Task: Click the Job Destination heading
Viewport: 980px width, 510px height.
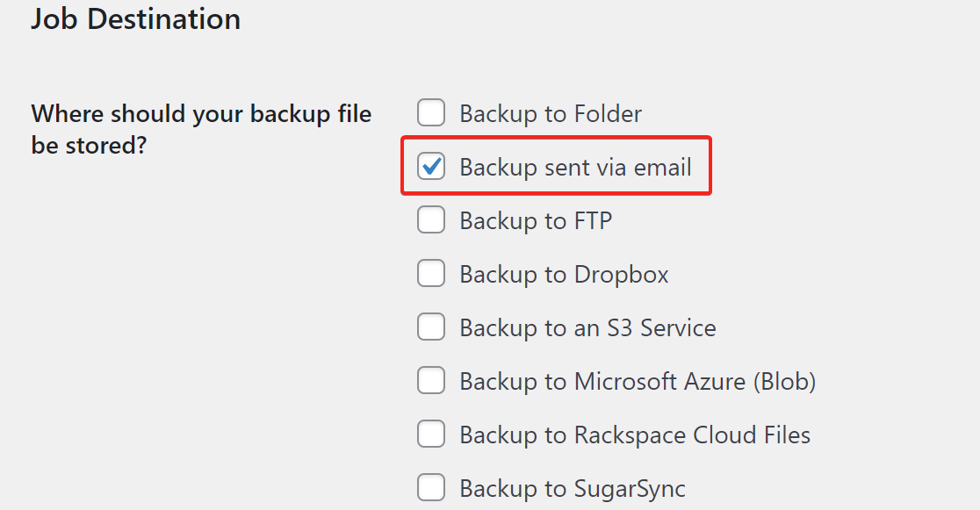Action: point(135,18)
